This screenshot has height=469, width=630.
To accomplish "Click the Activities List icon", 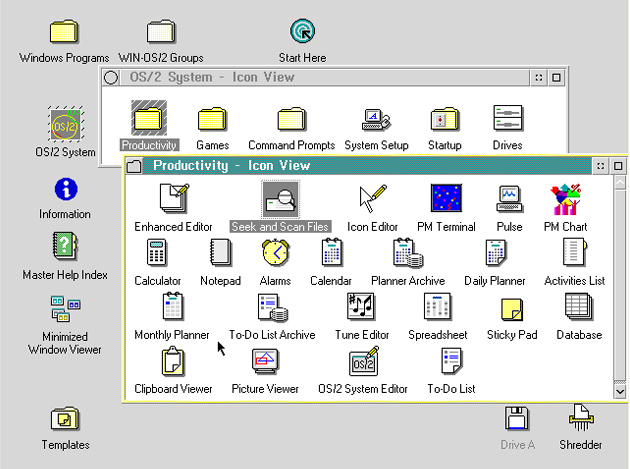I will pyautogui.click(x=575, y=252).
